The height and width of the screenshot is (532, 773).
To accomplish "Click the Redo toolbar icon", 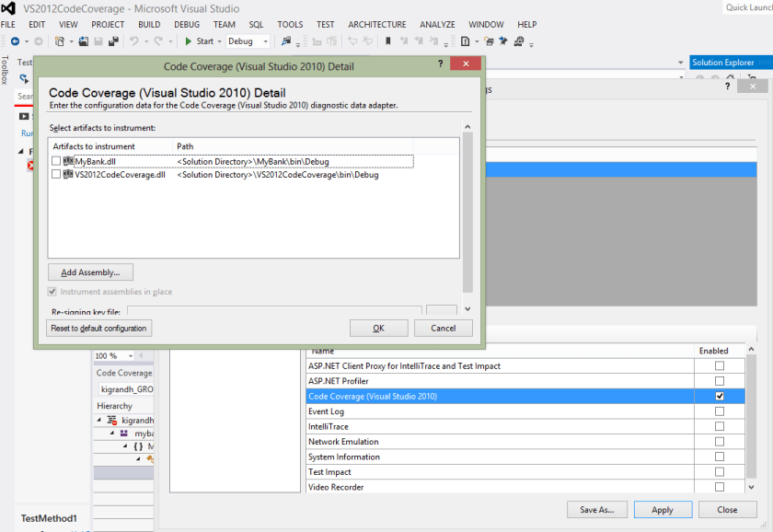I will [157, 40].
